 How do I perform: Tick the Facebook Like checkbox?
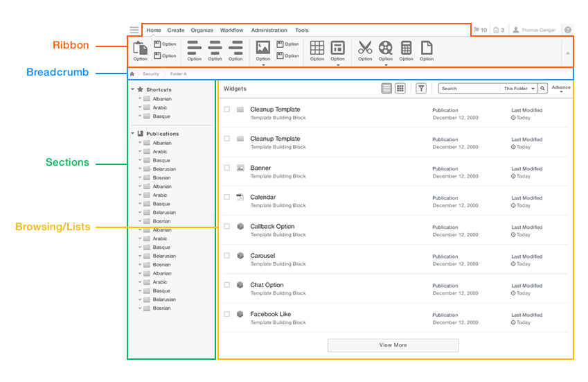pyautogui.click(x=226, y=314)
